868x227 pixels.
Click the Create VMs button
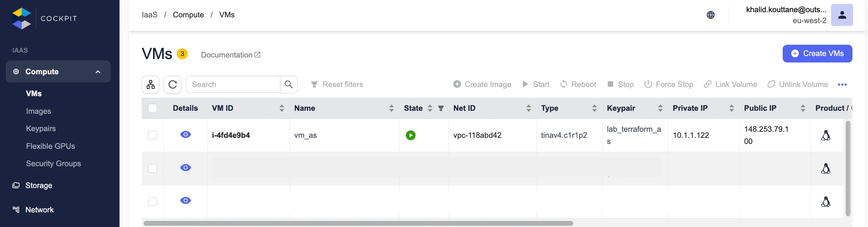coord(817,54)
